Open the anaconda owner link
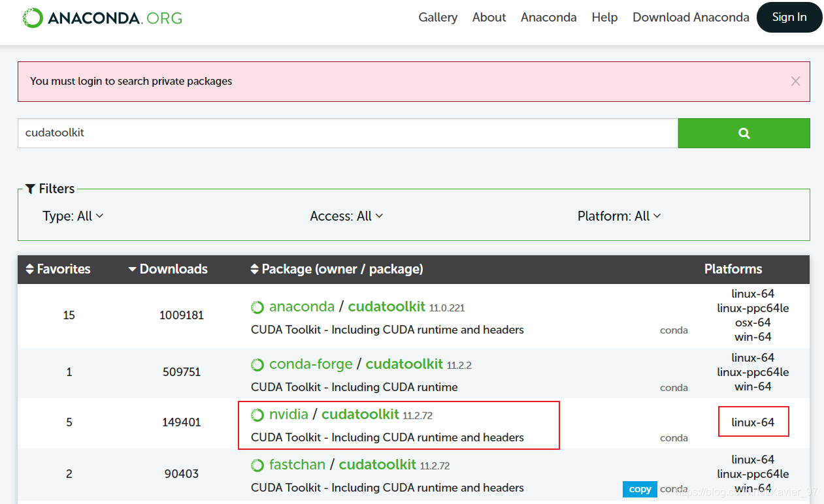This screenshot has width=824, height=504. 302,307
